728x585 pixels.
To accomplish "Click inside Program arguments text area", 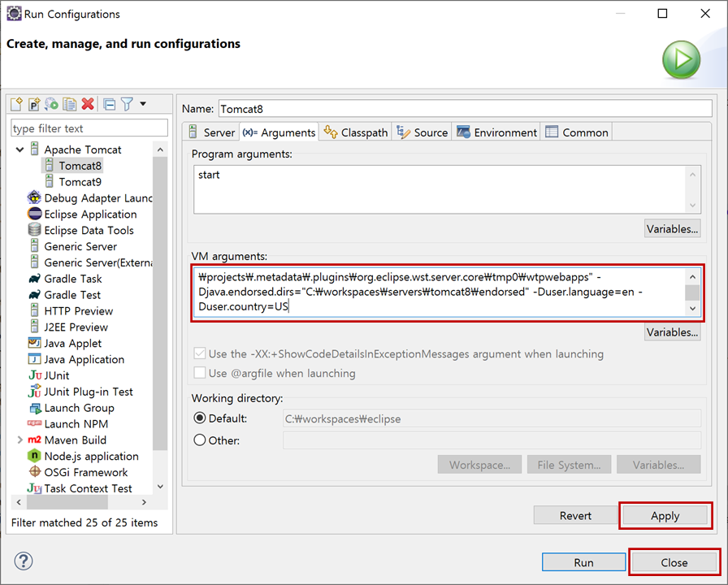I will tap(440, 189).
